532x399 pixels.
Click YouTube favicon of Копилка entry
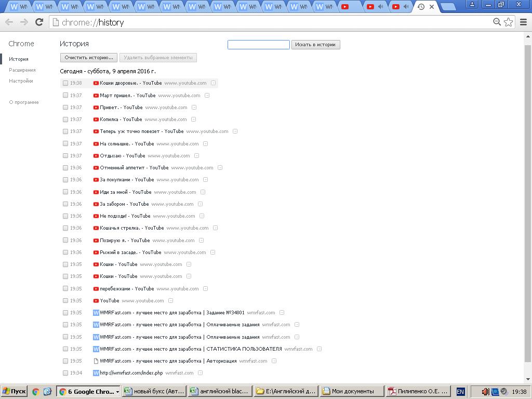[x=96, y=119]
